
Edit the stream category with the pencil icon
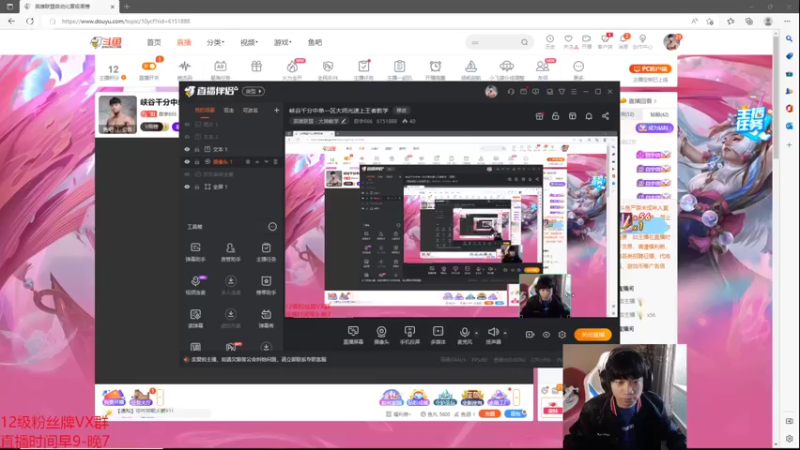(x=344, y=121)
